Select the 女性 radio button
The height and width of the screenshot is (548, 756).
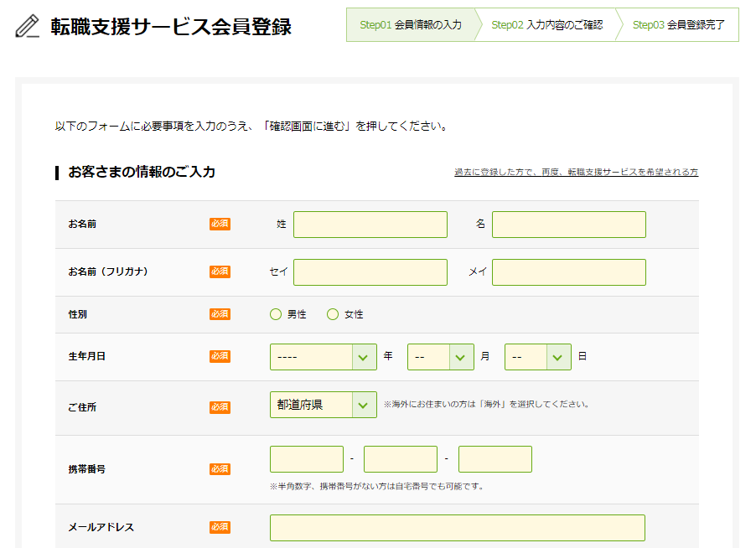point(333,314)
